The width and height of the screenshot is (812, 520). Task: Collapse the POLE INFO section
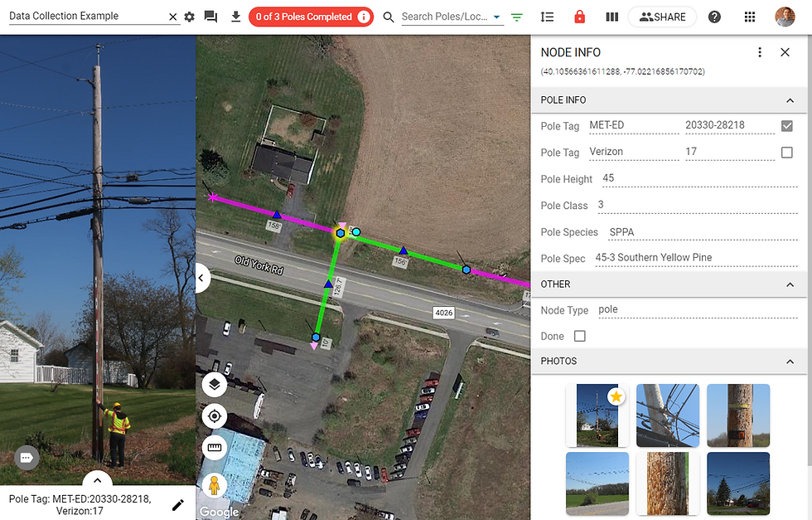[x=790, y=100]
